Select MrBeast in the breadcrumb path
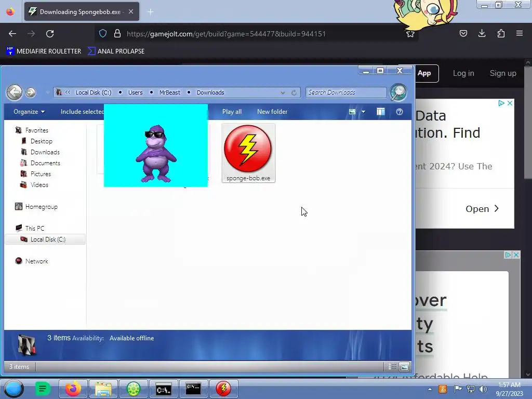The width and height of the screenshot is (532, 399). pyautogui.click(x=170, y=92)
